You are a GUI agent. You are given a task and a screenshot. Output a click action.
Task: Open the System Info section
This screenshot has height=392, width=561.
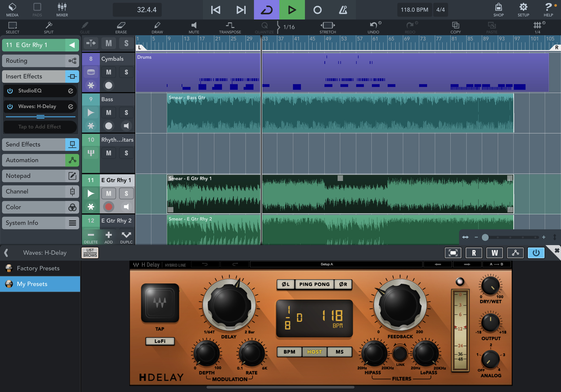(x=41, y=223)
